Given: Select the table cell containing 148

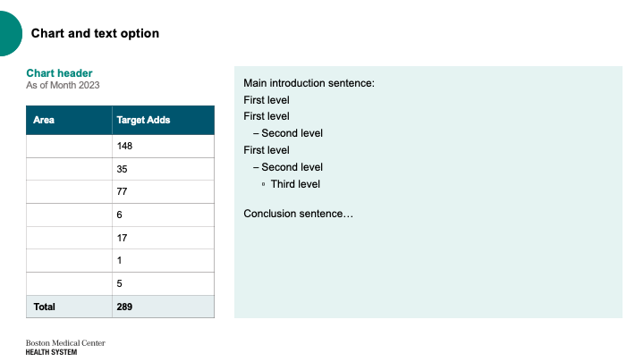Looking at the screenshot, I should point(163,146).
